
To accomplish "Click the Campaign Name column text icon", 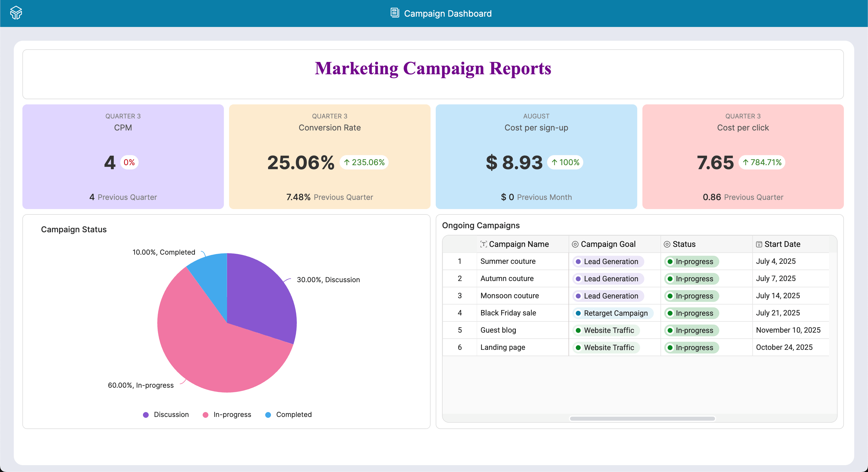I will pos(483,244).
